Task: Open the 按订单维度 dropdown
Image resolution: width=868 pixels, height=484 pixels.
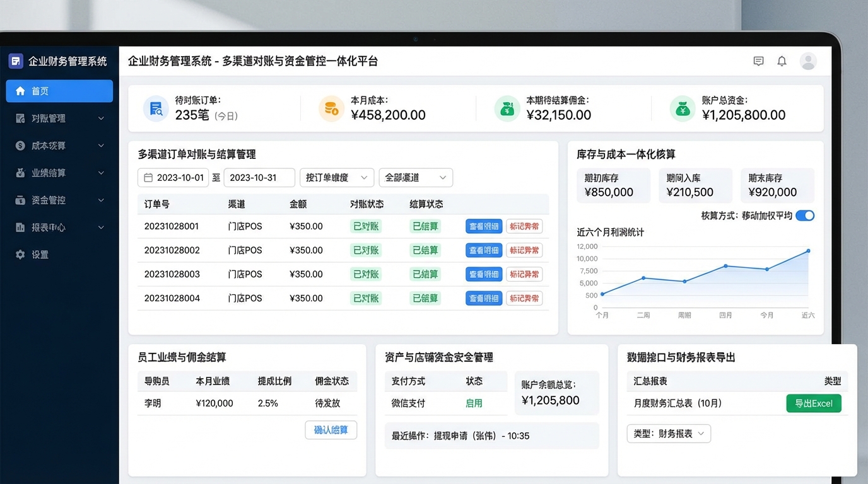Action: click(336, 178)
